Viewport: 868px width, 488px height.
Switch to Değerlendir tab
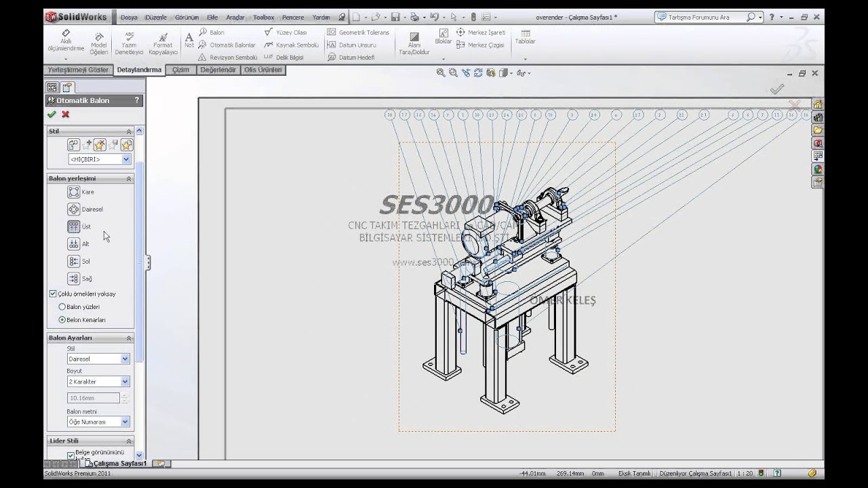[218, 70]
